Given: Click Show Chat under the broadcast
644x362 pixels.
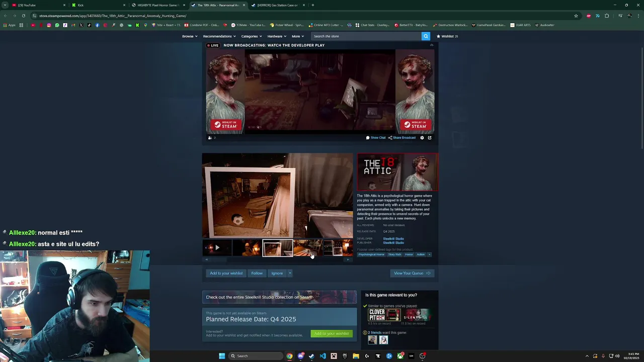Looking at the screenshot, I should pyautogui.click(x=376, y=138).
